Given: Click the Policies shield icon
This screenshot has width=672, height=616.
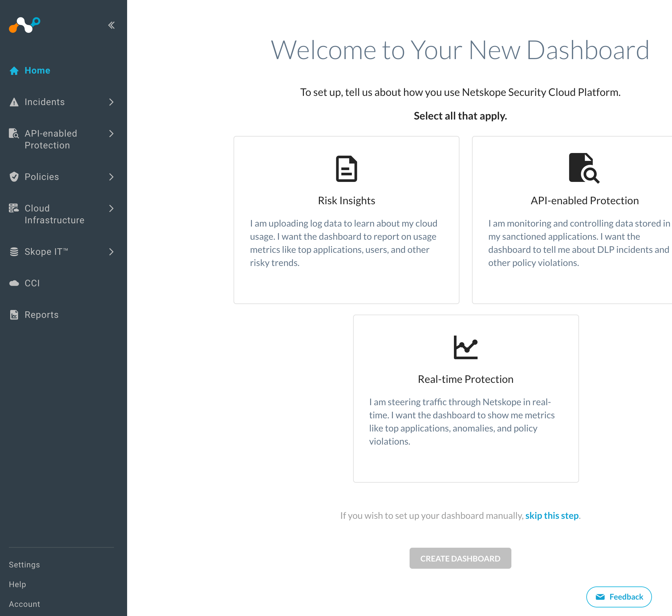Looking at the screenshot, I should pyautogui.click(x=14, y=177).
